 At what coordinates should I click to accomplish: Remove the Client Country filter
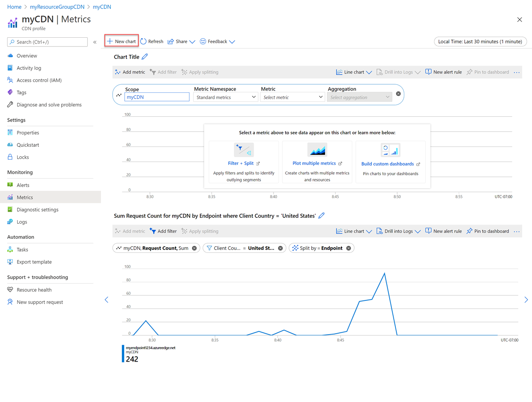coord(280,248)
